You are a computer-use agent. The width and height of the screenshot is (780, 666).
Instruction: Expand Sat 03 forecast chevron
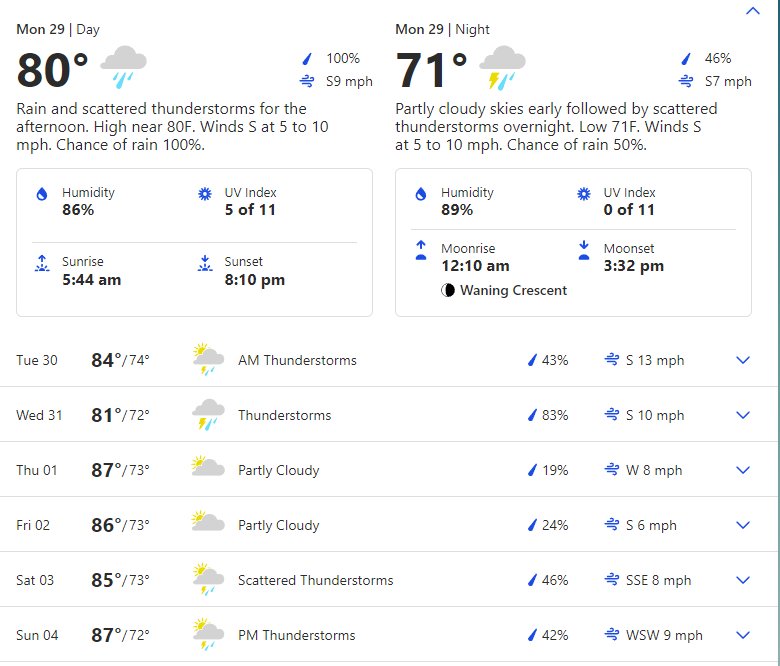coord(743,580)
